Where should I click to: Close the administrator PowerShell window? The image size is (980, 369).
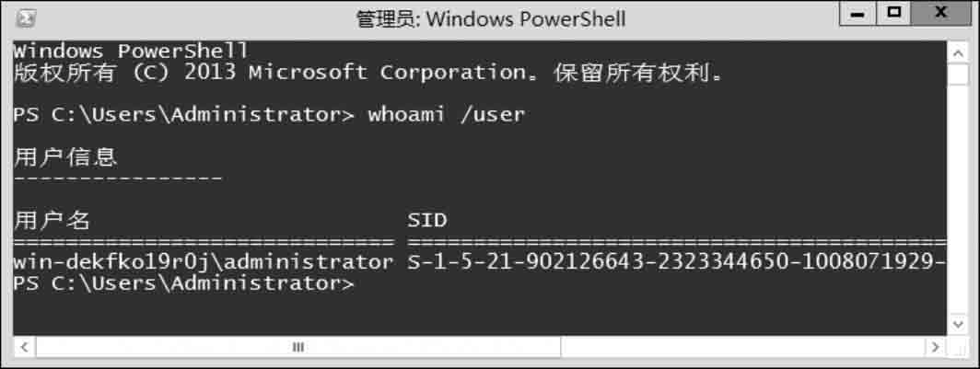pos(939,14)
